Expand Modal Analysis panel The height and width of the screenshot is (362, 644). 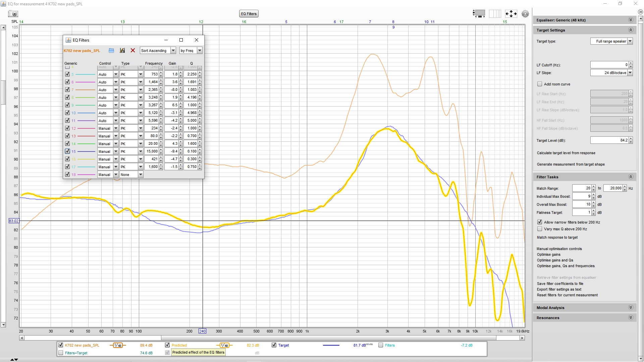(x=631, y=308)
